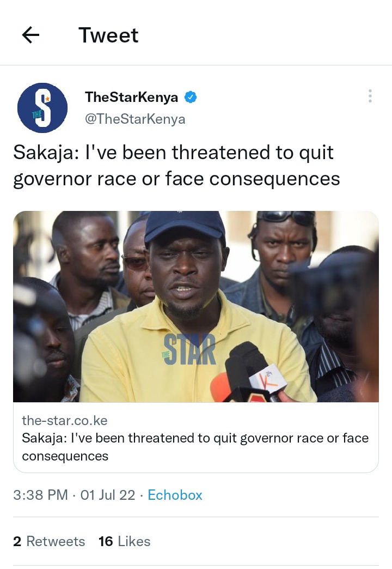View the 2 Retweets list
392x569 pixels.
pos(49,541)
